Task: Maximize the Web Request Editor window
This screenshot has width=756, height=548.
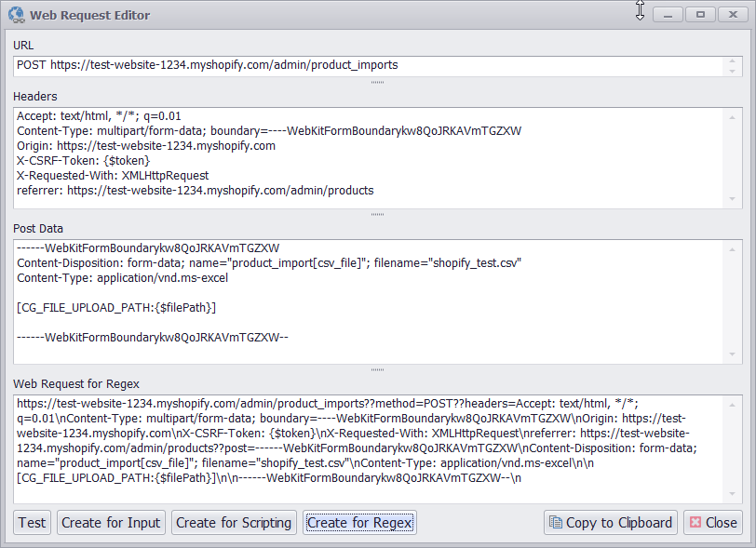Action: (x=700, y=15)
